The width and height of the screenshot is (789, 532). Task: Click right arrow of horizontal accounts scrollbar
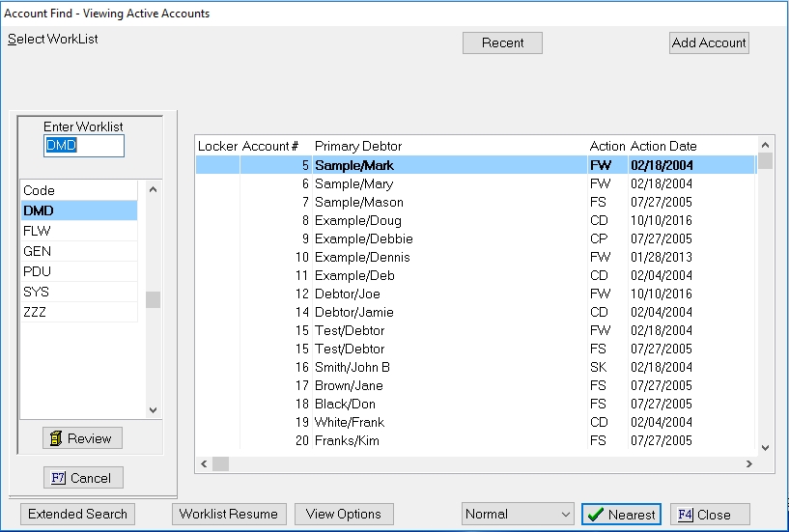(x=748, y=464)
